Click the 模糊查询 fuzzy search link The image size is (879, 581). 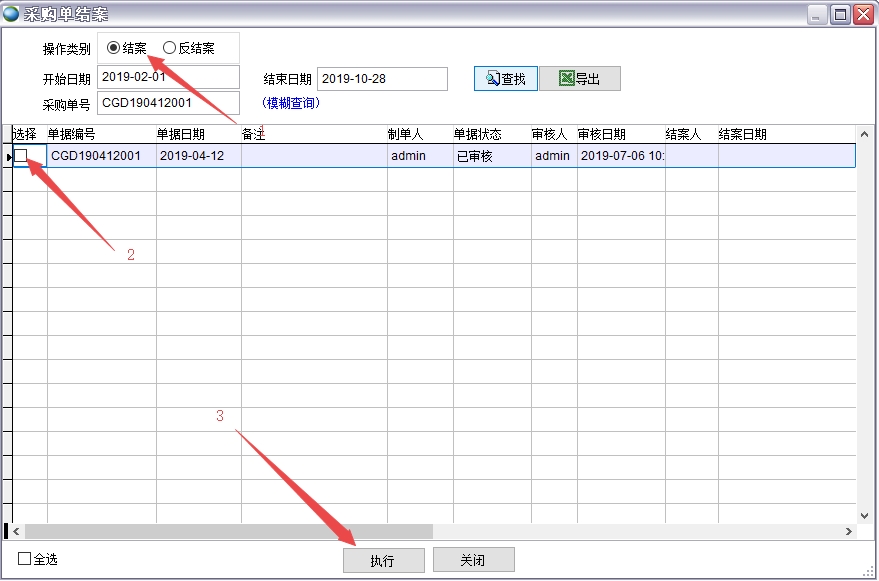[291, 103]
